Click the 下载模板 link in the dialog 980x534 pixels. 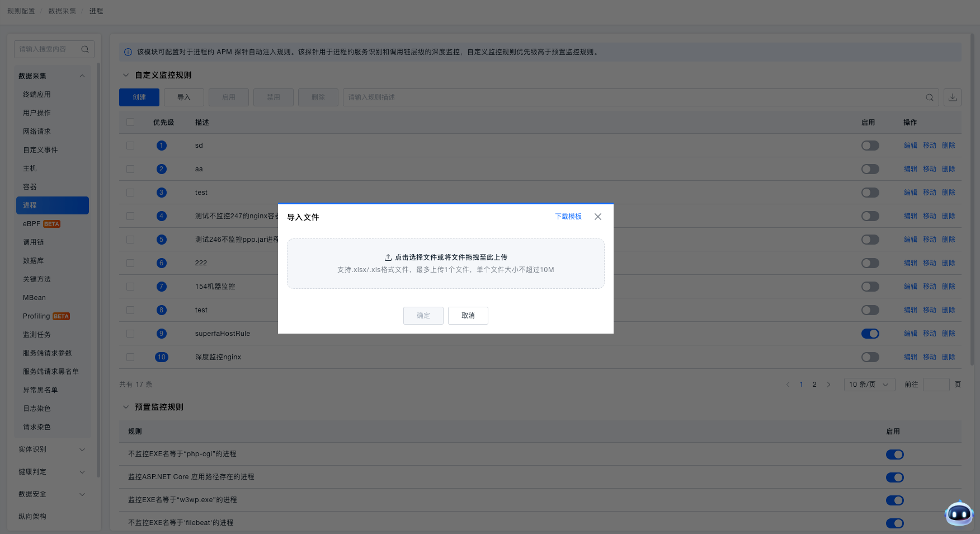coord(568,217)
